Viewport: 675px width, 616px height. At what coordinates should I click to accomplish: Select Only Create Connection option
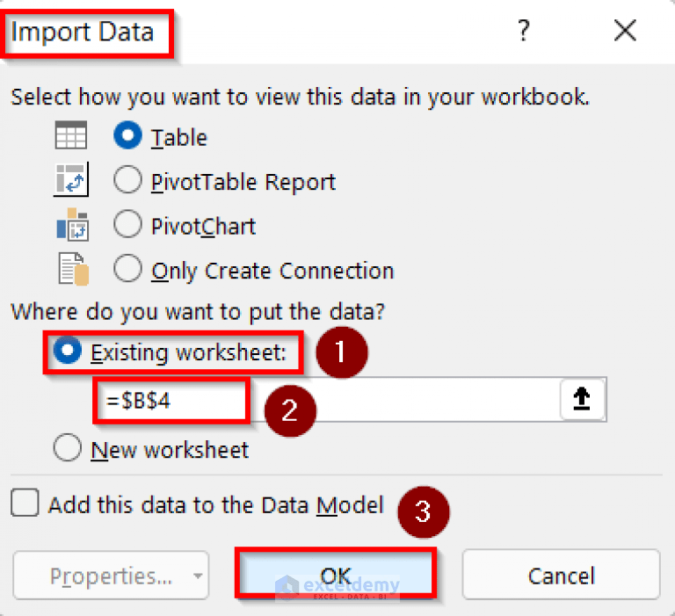click(127, 268)
